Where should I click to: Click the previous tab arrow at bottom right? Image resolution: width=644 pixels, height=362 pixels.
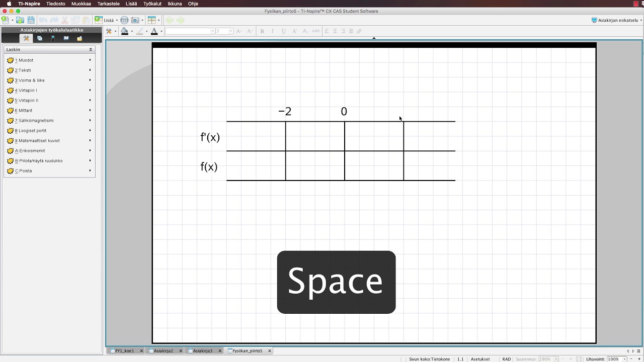(x=628, y=351)
